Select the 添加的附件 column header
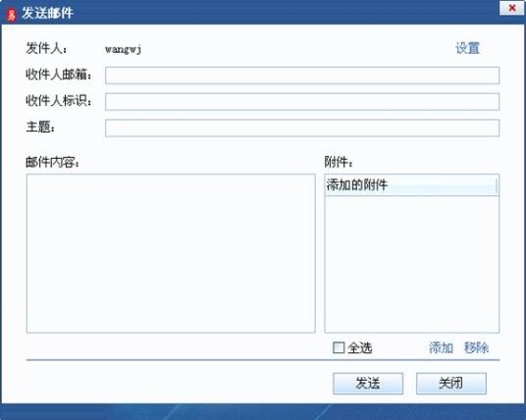This screenshot has height=420, width=526. (x=411, y=184)
